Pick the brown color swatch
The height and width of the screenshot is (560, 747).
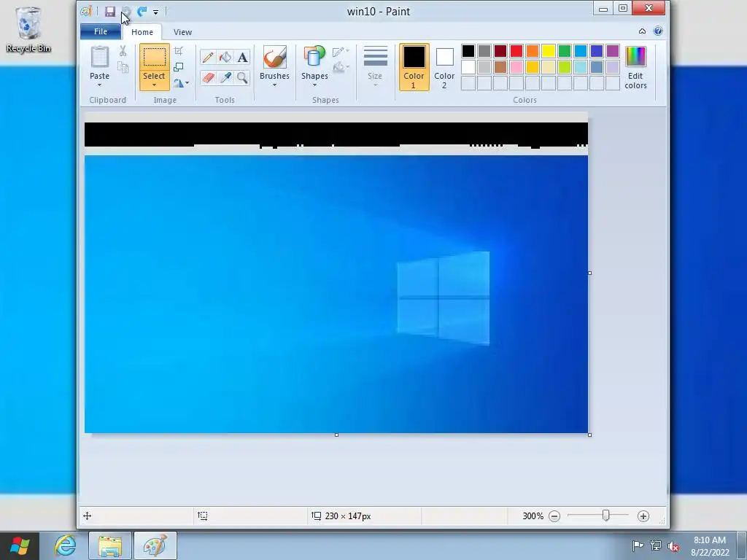click(500, 67)
